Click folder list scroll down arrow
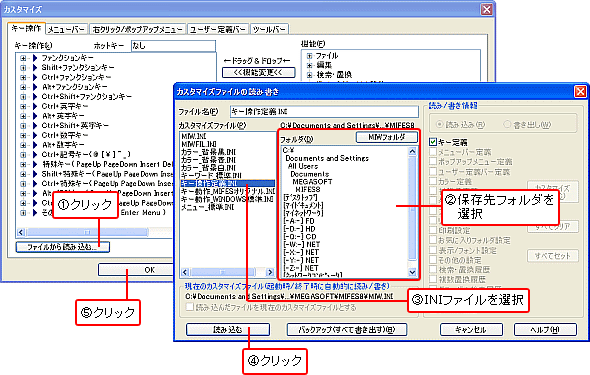 tap(412, 272)
